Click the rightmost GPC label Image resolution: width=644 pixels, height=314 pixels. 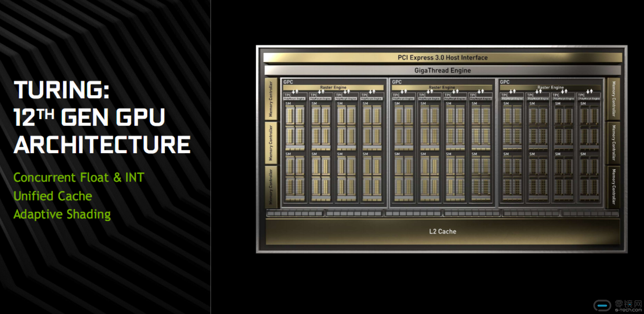[x=505, y=82]
